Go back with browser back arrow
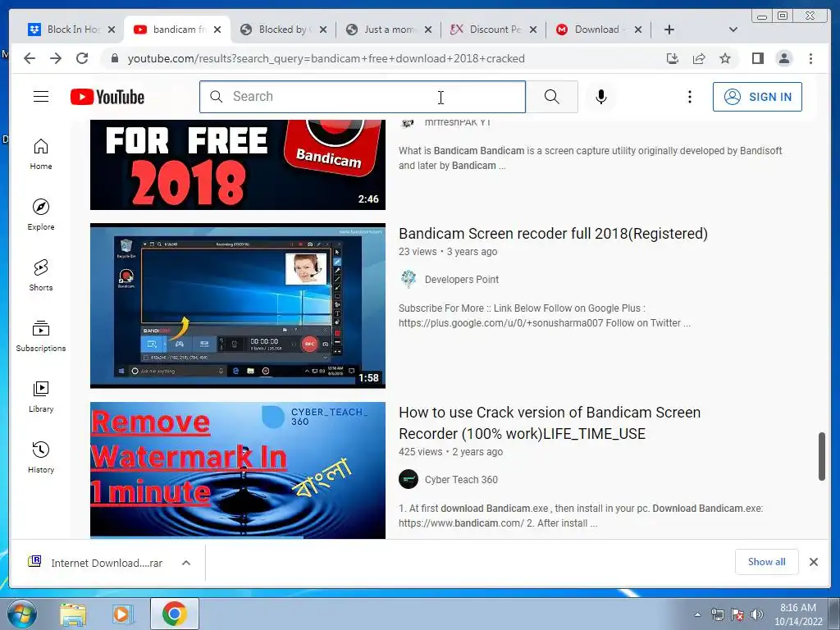Image resolution: width=840 pixels, height=630 pixels. pyautogui.click(x=30, y=58)
